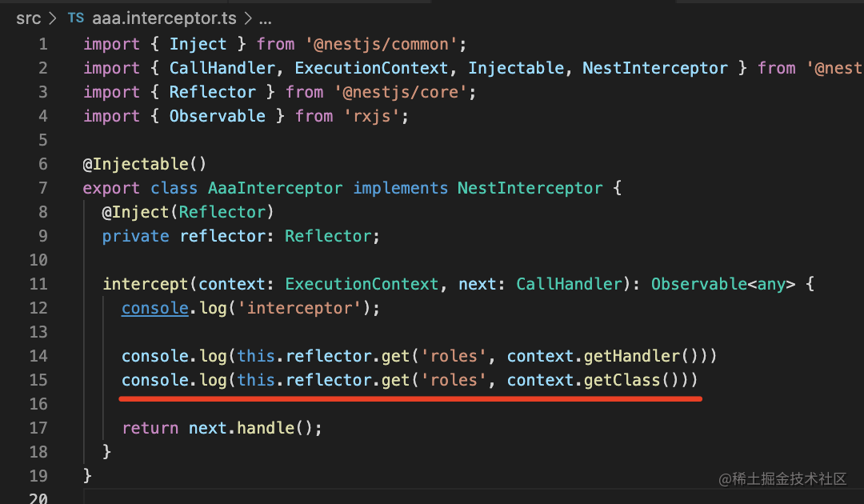
Task: Click handle in the return statement
Action: click(x=266, y=428)
